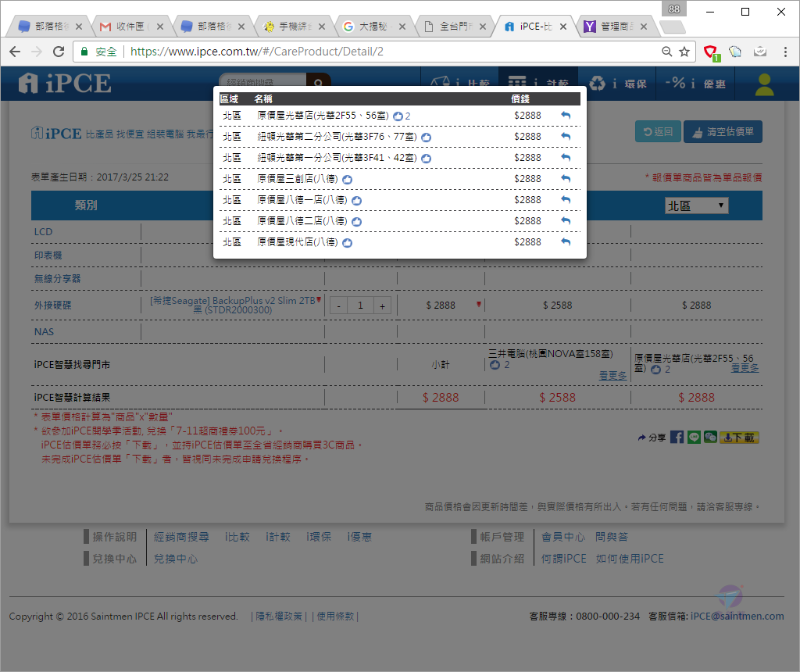800x672 pixels.
Task: Open Chrome three-dot menu
Action: point(784,52)
